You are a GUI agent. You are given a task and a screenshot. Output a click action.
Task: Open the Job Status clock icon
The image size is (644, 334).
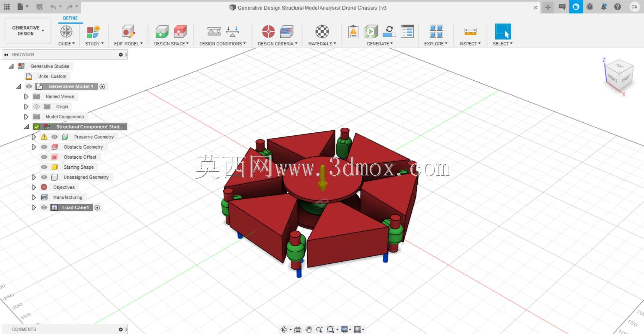(x=590, y=7)
